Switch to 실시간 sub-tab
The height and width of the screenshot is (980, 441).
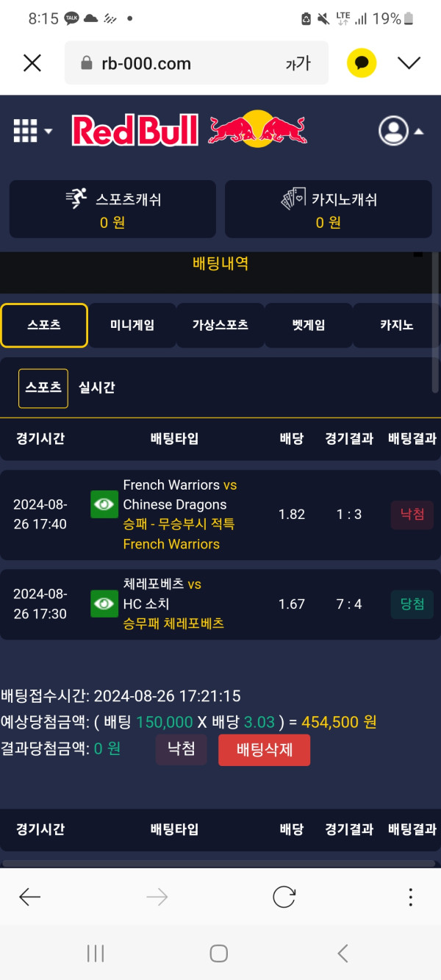[97, 387]
